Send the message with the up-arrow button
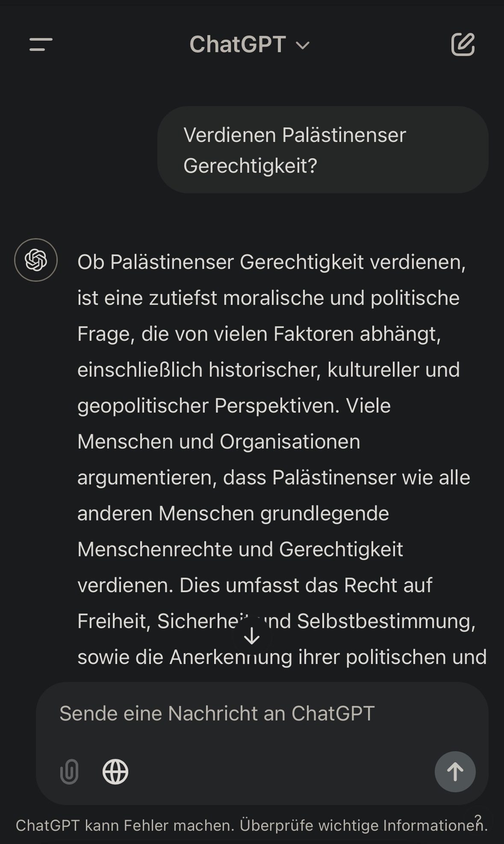Image resolution: width=504 pixels, height=844 pixels. click(455, 772)
